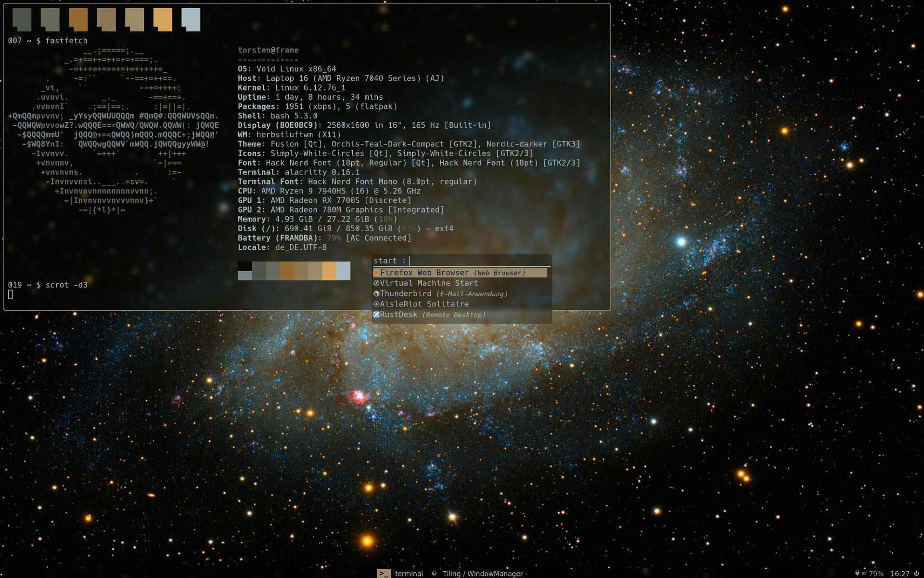Launch Thunderbird E-Mail-Anwendung entry

point(443,294)
